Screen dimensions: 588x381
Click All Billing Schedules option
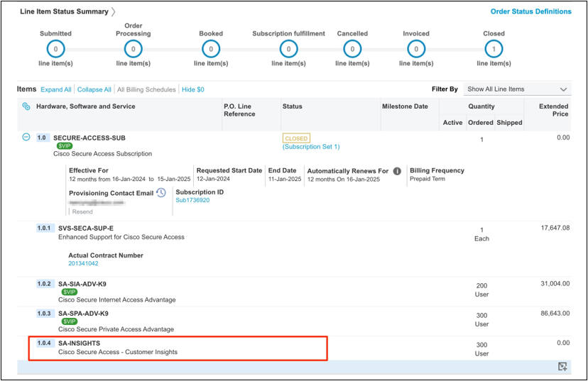click(146, 89)
